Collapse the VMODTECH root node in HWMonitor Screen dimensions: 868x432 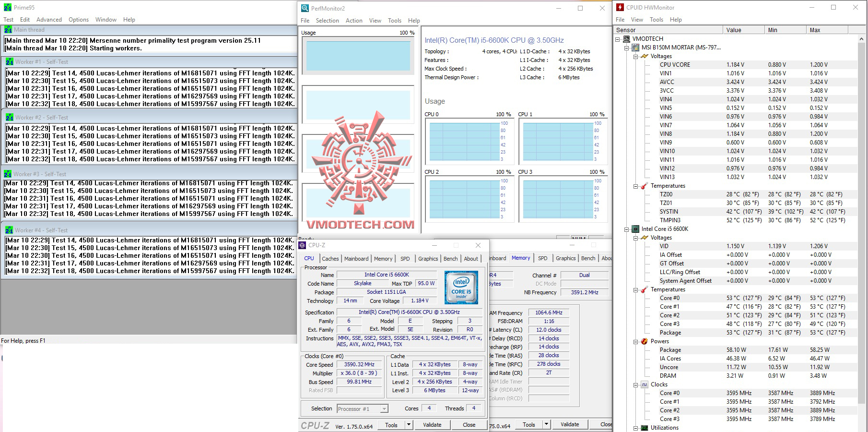coord(618,39)
